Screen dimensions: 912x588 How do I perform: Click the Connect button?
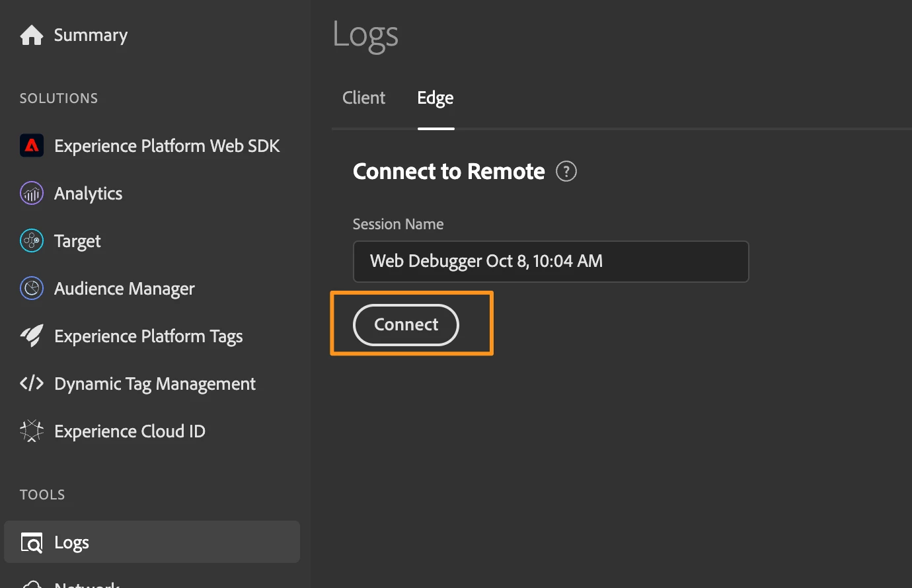[406, 324]
